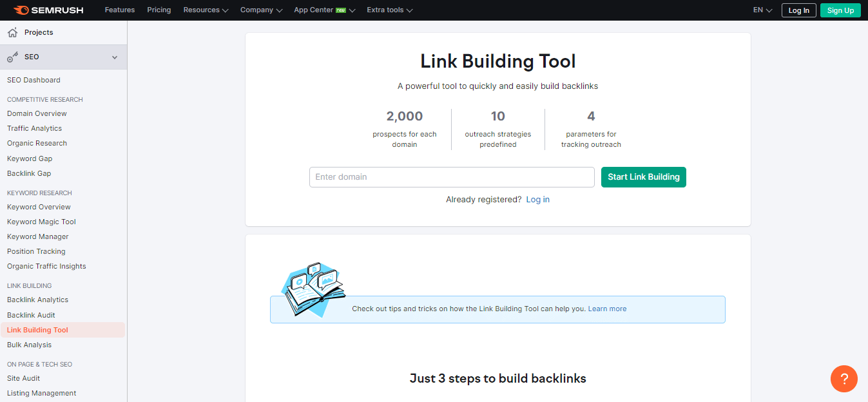This screenshot has width=868, height=402.
Task: Collapse the SEO sidebar section chevron
Action: pyautogui.click(x=115, y=57)
